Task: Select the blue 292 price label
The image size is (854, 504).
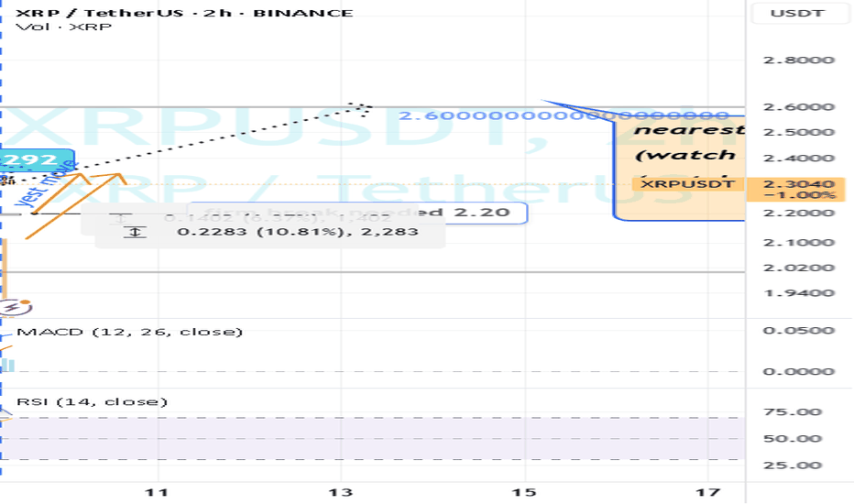Action: pos(37,159)
